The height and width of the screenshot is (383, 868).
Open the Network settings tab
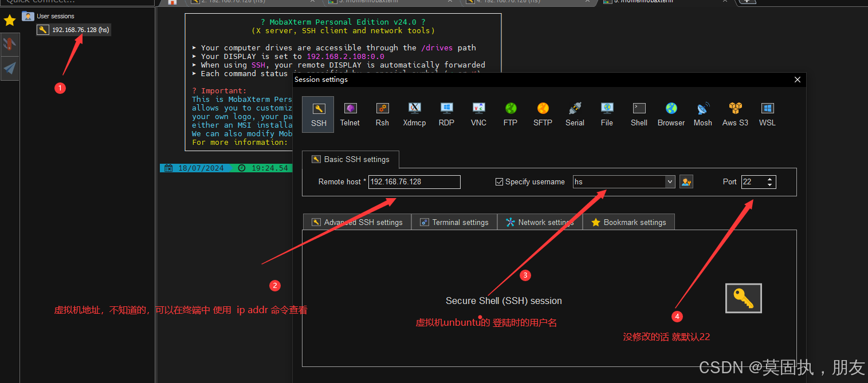coord(540,222)
